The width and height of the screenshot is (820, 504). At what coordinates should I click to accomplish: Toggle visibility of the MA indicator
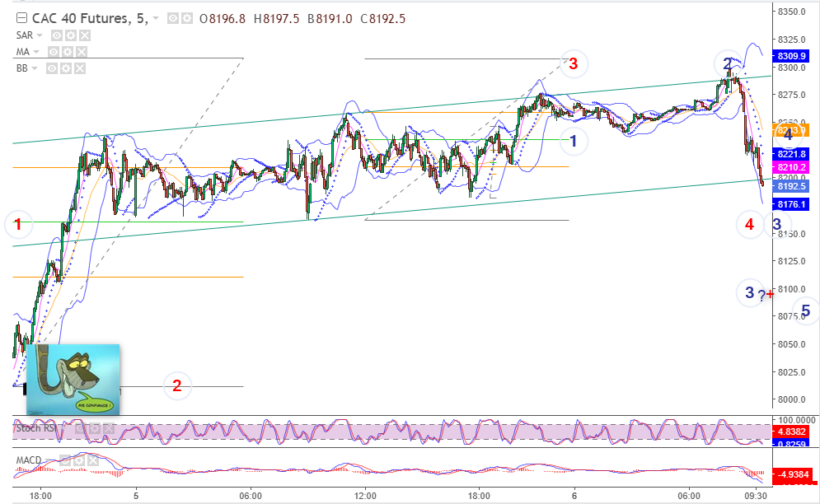(54, 52)
